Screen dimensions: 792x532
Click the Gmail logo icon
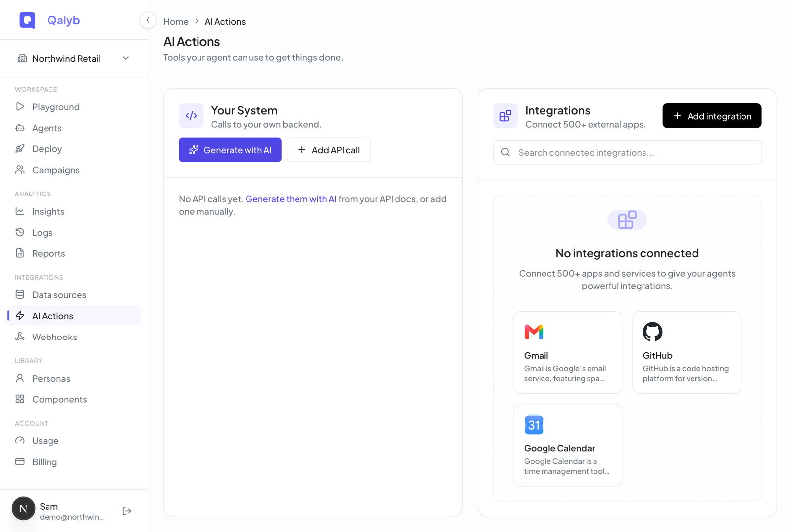point(534,332)
